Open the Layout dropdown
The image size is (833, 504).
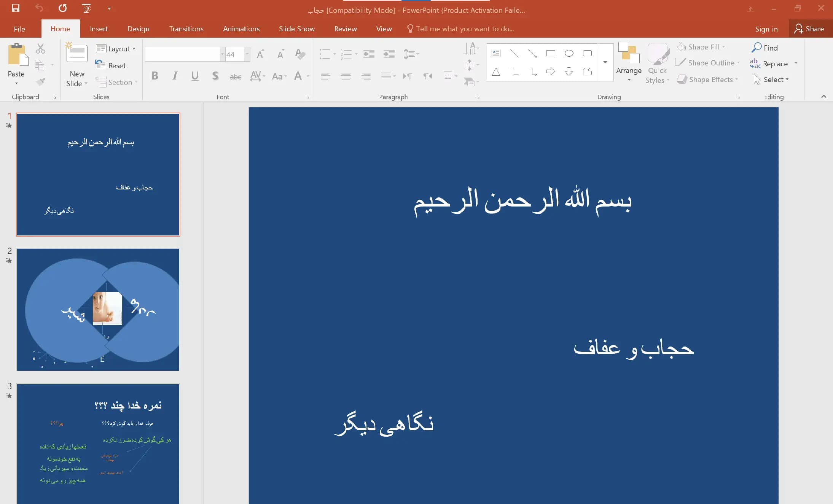click(x=116, y=49)
